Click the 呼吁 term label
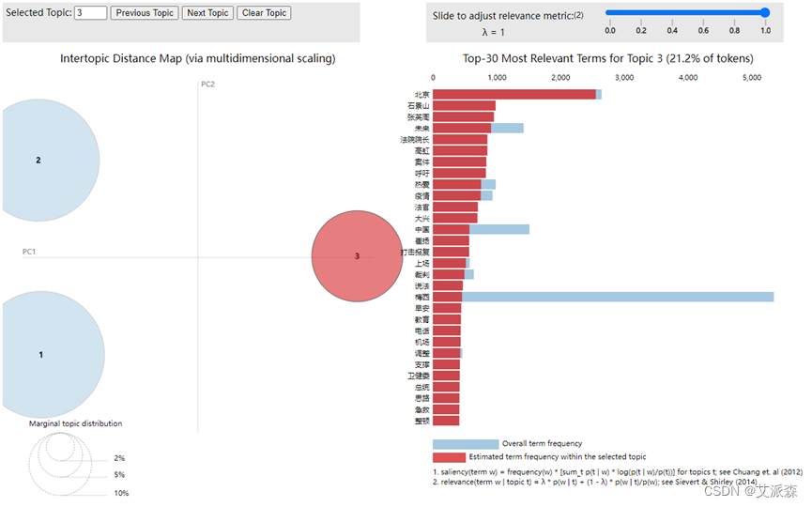This screenshot has width=812, height=507. 422,174
